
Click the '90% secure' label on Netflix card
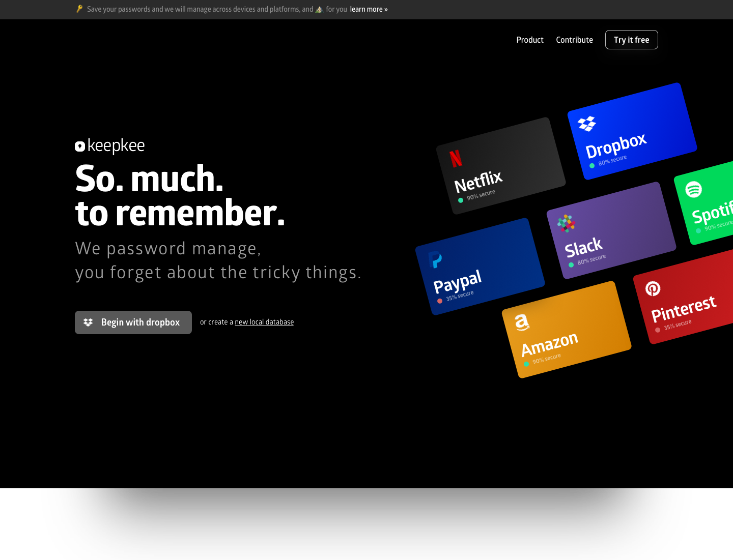[481, 195]
